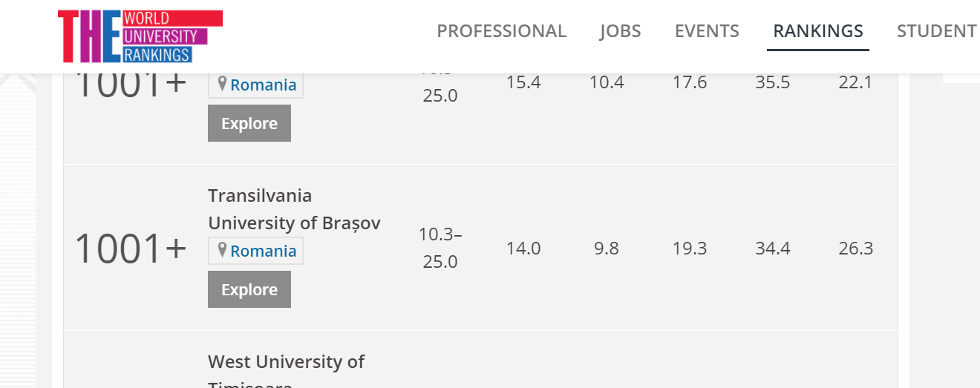Click the Explore button in the top row
The image size is (980, 388).
249,123
